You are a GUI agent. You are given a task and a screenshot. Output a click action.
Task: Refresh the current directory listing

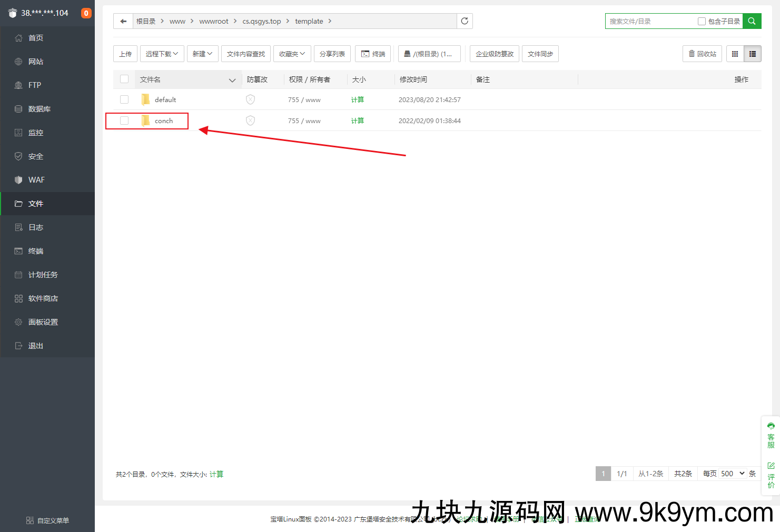click(465, 21)
